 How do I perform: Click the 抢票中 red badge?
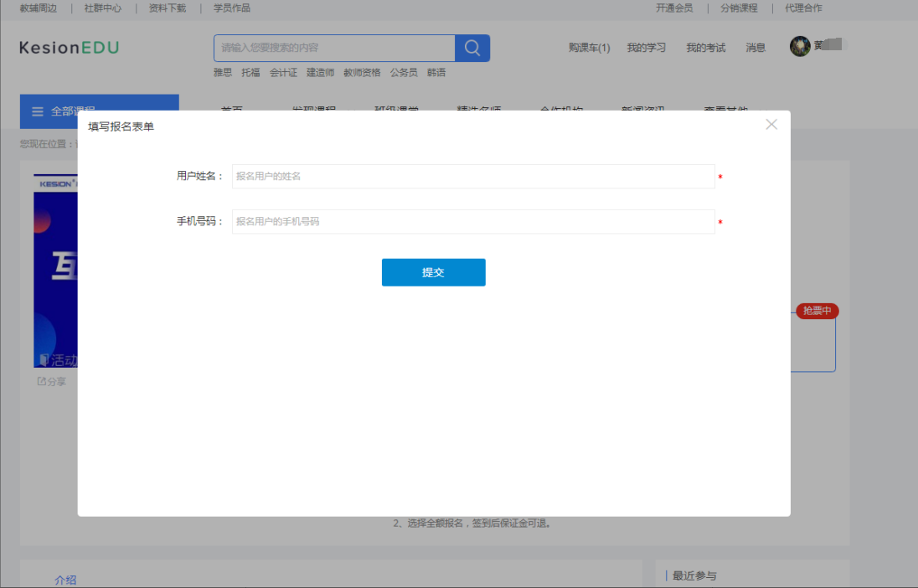(817, 311)
